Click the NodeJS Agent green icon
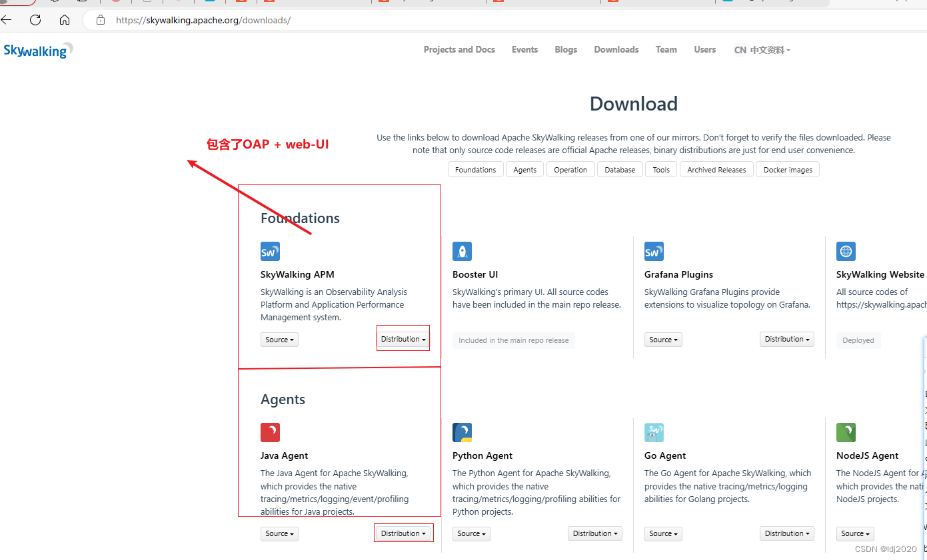 846,432
